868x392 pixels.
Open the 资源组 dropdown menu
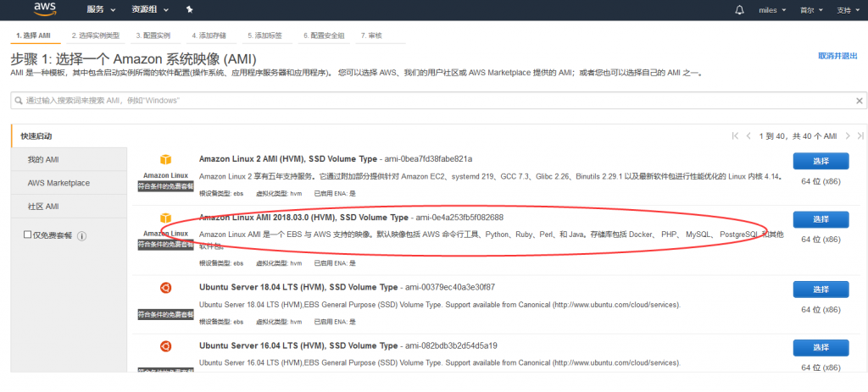pos(150,10)
